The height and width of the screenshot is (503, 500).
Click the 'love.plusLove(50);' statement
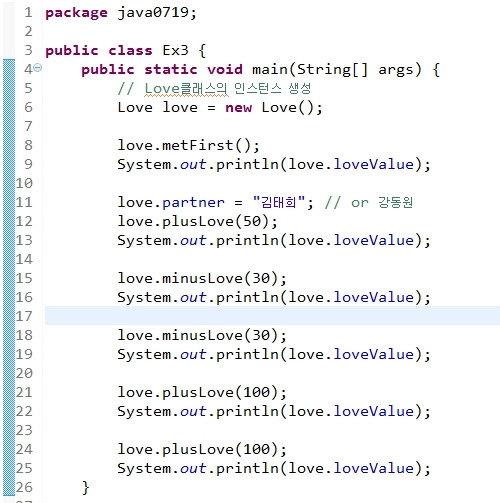pyautogui.click(x=197, y=221)
